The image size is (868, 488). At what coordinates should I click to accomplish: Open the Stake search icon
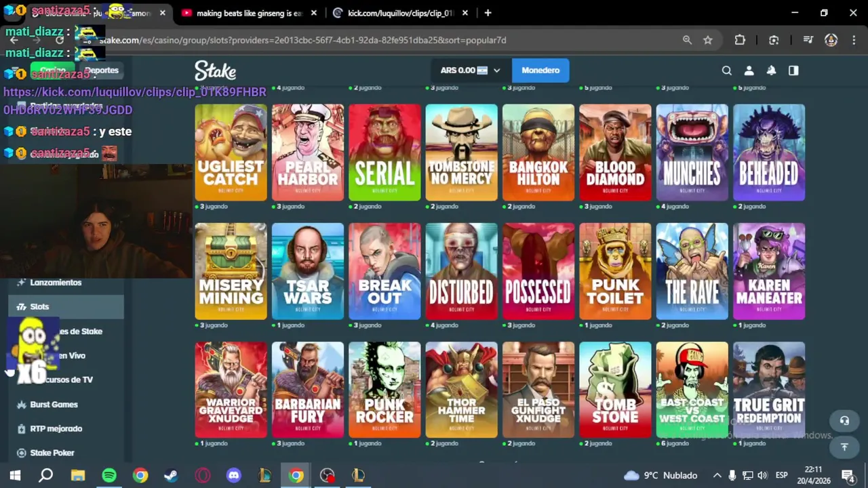[726, 70]
